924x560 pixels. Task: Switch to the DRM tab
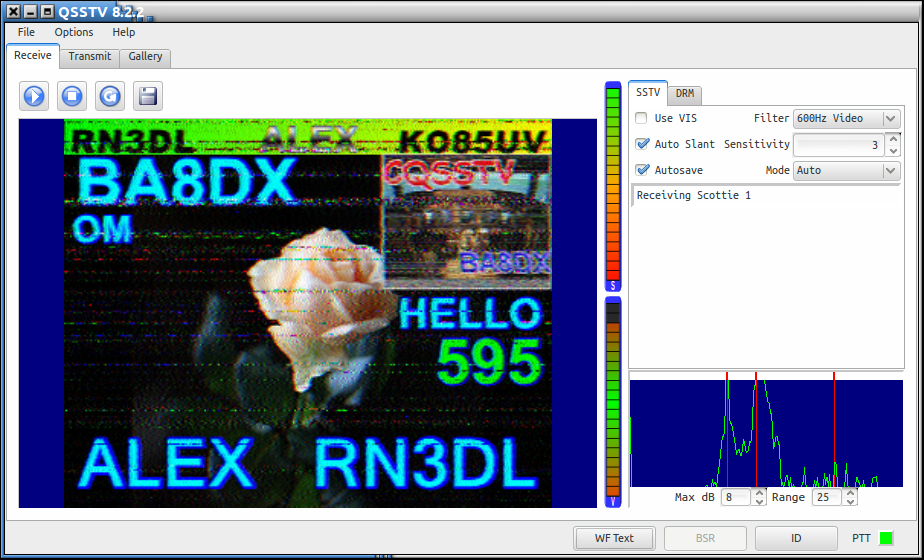pyautogui.click(x=685, y=94)
